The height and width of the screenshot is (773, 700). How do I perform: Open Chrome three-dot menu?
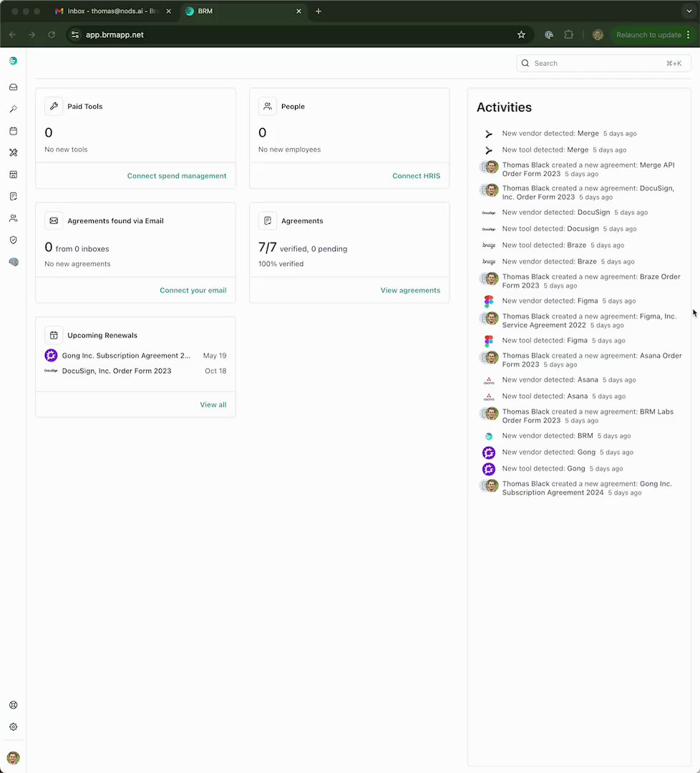click(688, 34)
